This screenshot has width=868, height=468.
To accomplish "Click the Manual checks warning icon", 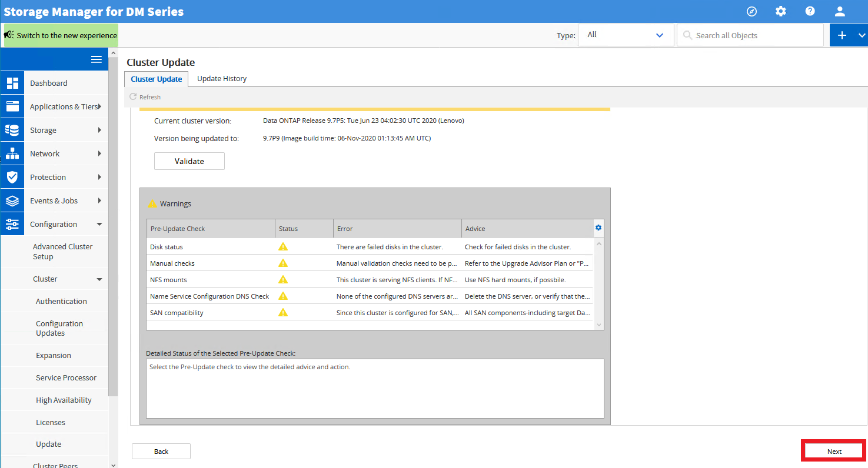I will (x=283, y=263).
